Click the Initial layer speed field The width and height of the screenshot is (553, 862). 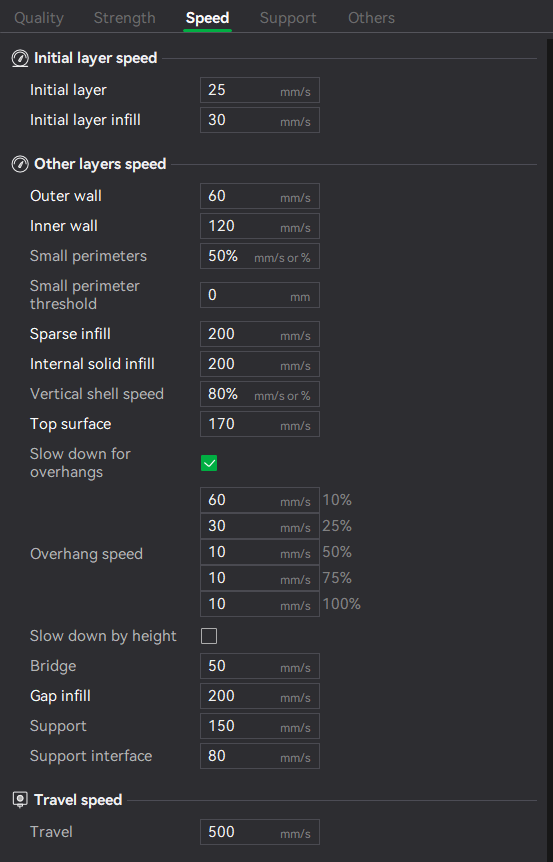point(259,90)
